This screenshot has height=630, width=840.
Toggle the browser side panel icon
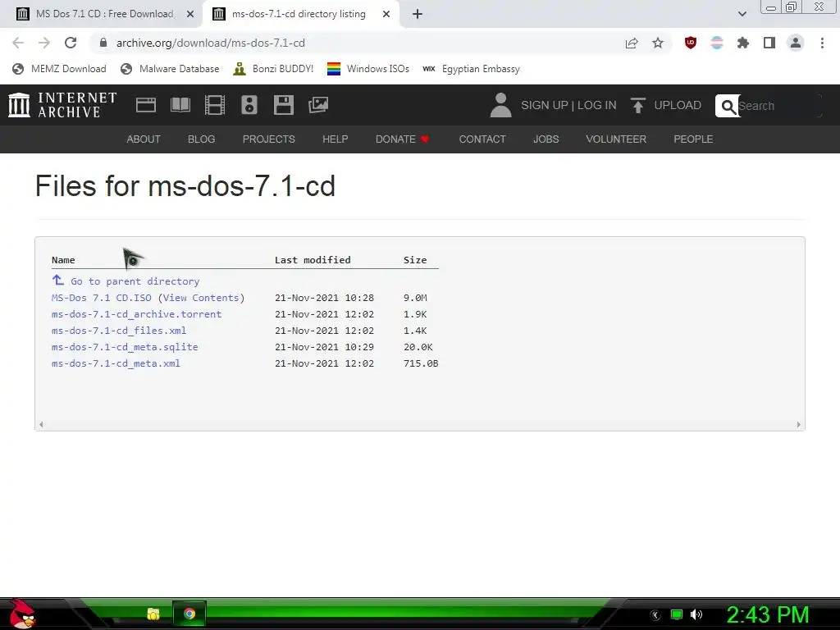(769, 43)
